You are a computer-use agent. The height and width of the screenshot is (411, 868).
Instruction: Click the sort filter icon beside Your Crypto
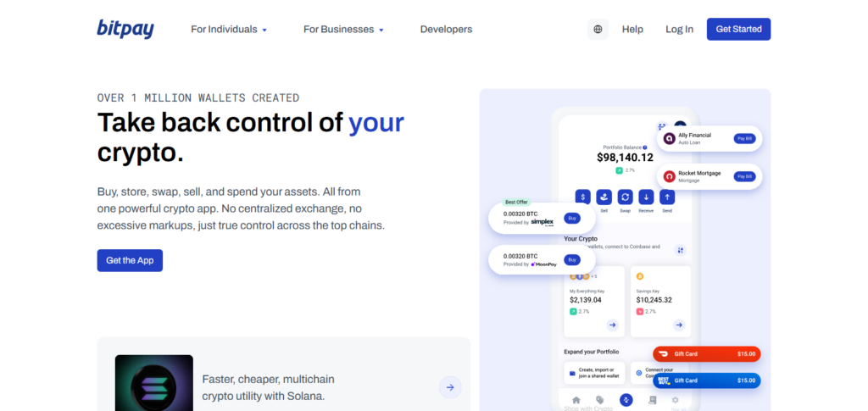point(680,250)
